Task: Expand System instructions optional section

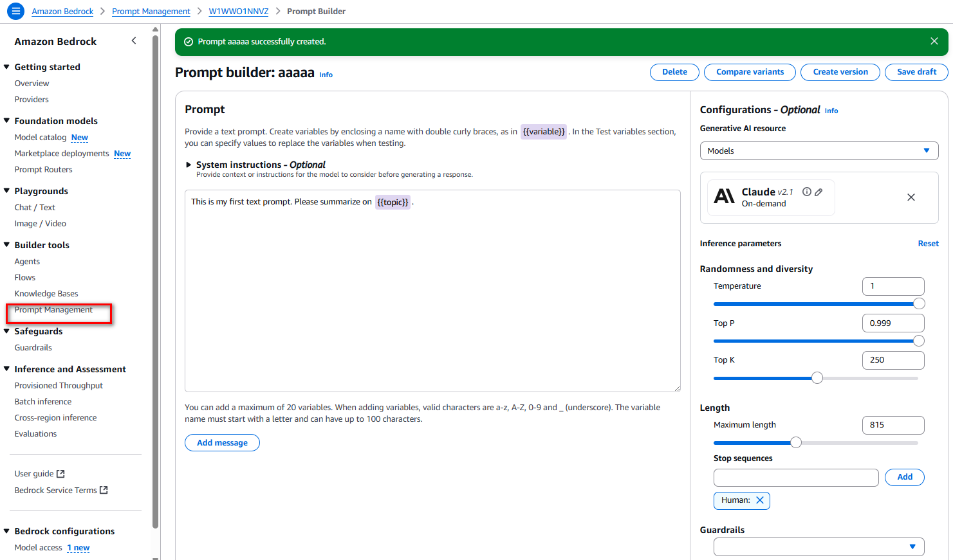Action: click(x=189, y=165)
